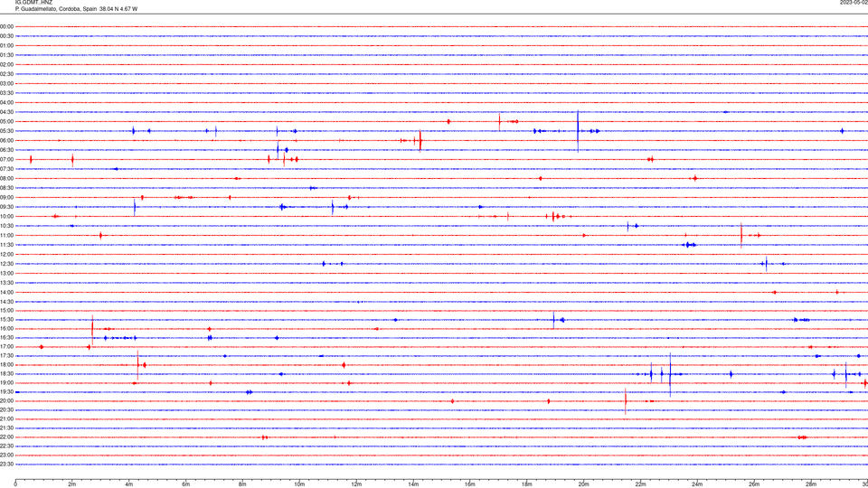The image size is (868, 488).
Task: Select the 19:00 trace time label
Action: pos(6,383)
